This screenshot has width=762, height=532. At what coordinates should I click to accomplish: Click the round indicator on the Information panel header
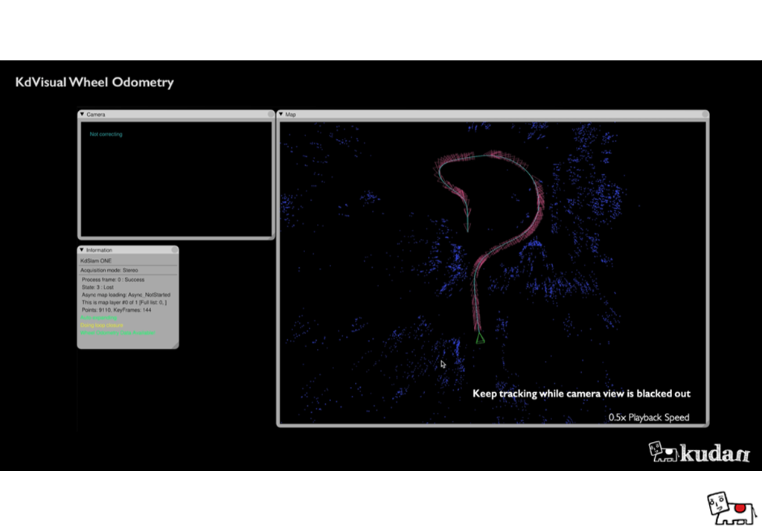coord(174,250)
